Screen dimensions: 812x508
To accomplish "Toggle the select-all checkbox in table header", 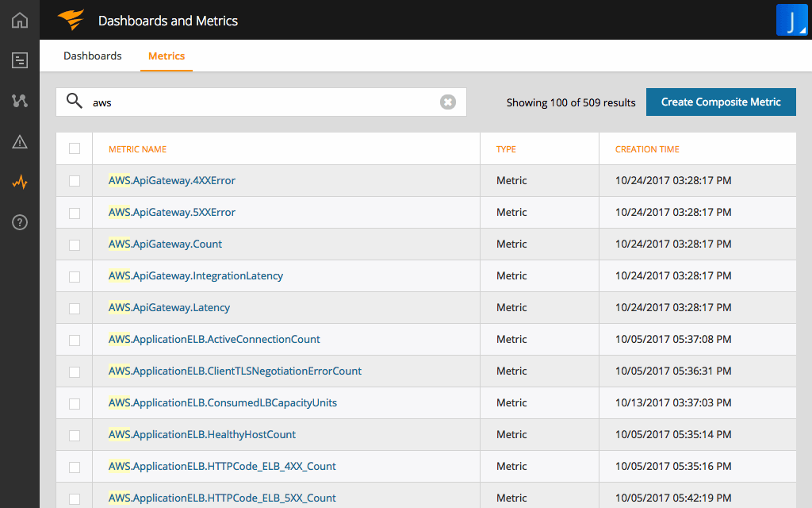I will [x=74, y=148].
